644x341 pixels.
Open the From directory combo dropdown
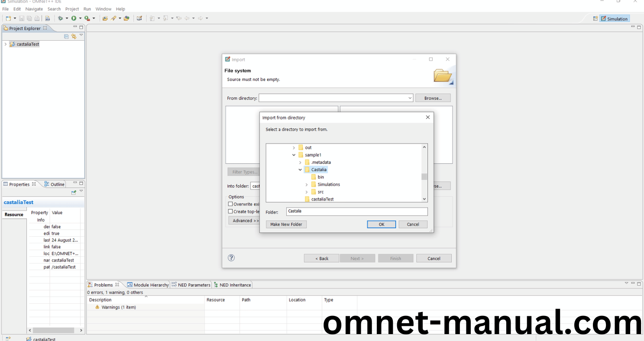410,98
